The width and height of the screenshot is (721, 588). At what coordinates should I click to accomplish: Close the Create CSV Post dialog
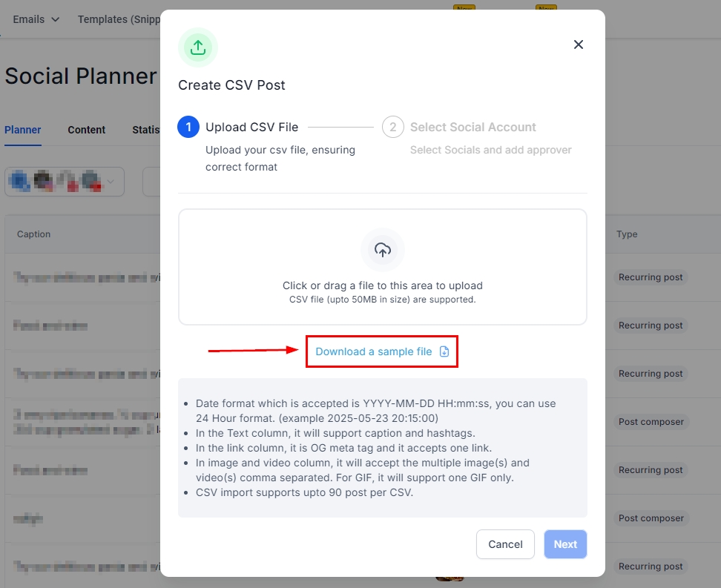pos(579,44)
